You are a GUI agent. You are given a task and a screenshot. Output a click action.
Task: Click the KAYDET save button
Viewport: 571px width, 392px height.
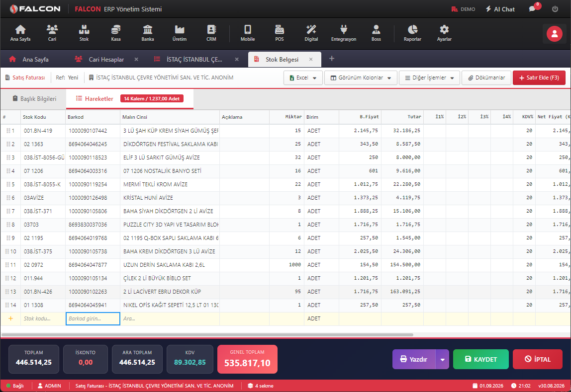coord(480,359)
